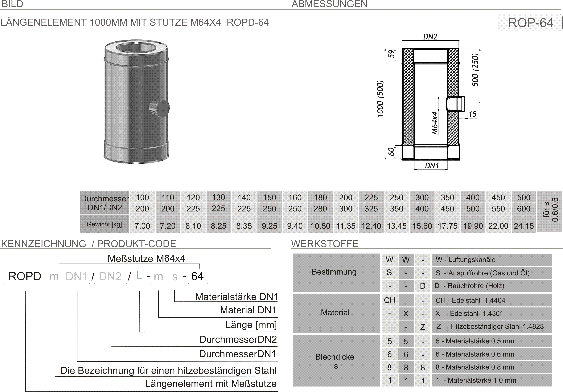Click '64' at end of product code
The width and height of the screenshot is (563, 392).
197,276
